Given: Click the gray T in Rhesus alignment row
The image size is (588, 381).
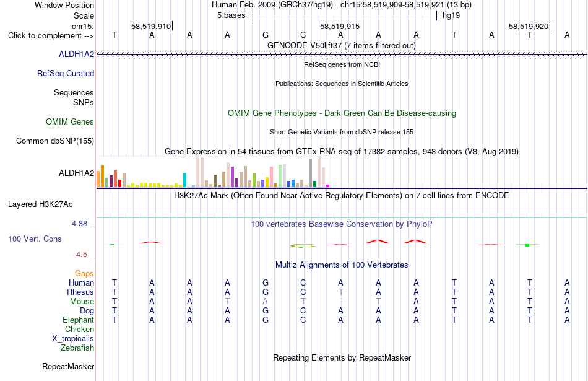Looking at the screenshot, I should (340, 292).
